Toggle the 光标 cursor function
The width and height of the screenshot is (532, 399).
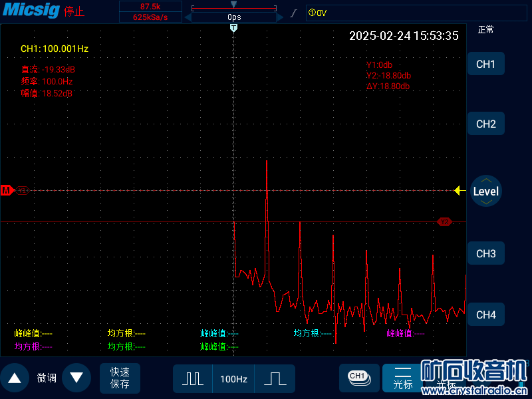coord(402,378)
